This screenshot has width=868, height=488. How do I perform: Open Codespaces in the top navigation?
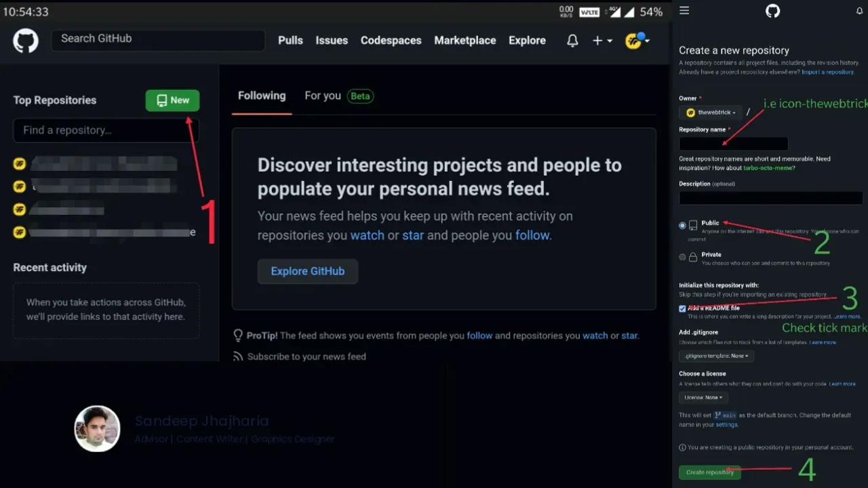coord(391,41)
